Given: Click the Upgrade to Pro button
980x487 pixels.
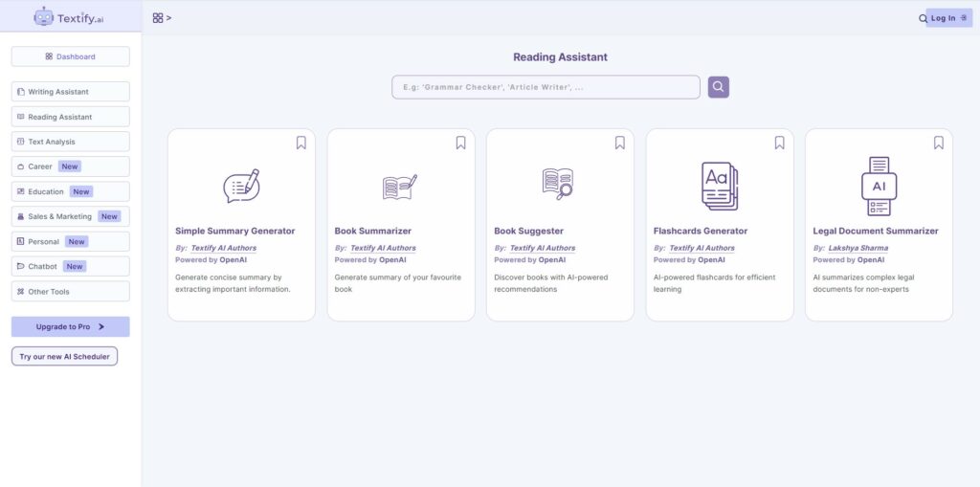Looking at the screenshot, I should tap(71, 326).
